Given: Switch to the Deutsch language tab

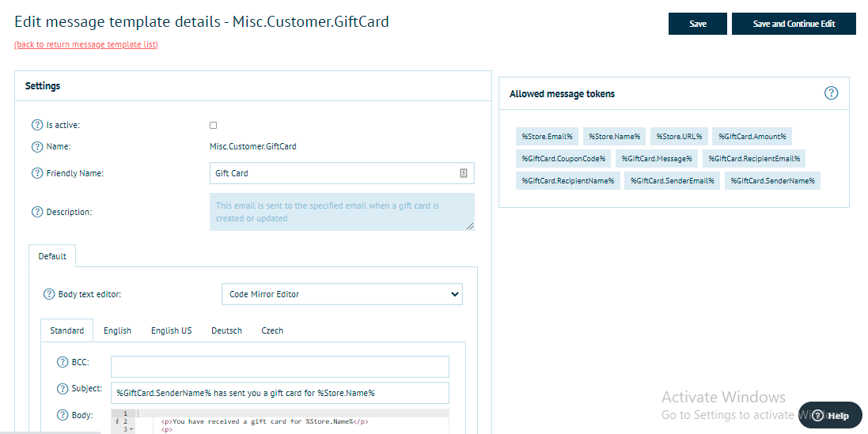Looking at the screenshot, I should coord(226,330).
